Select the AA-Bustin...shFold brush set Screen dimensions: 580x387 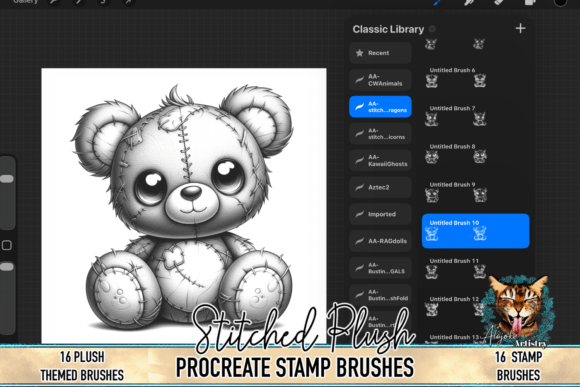coord(380,295)
